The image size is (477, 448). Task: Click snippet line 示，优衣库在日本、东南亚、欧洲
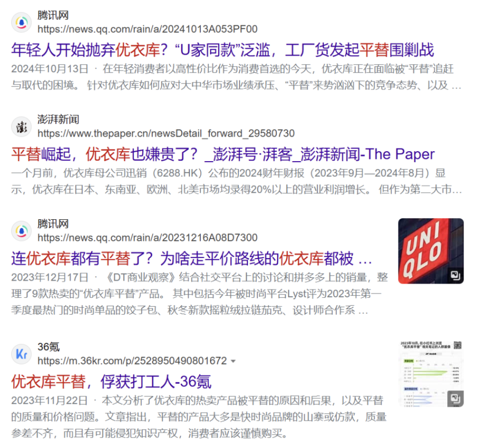pos(237,189)
